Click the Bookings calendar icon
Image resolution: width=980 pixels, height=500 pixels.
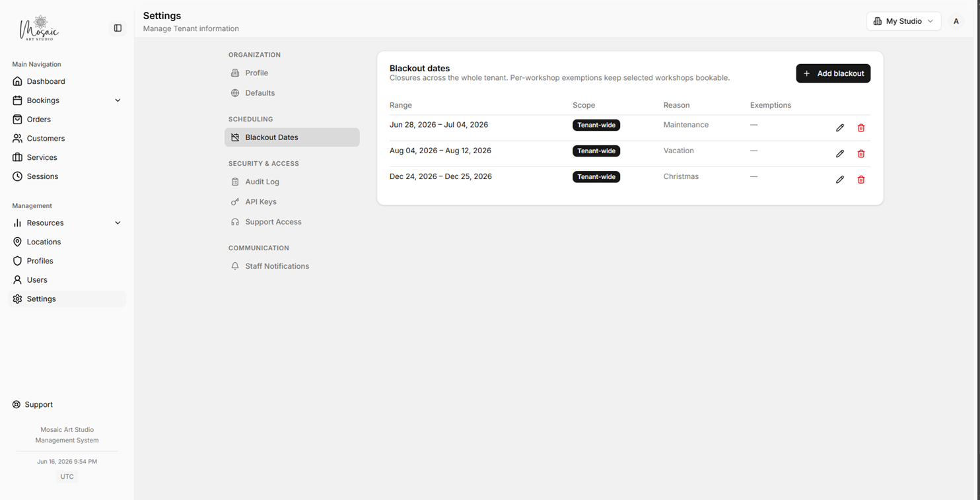coord(17,100)
